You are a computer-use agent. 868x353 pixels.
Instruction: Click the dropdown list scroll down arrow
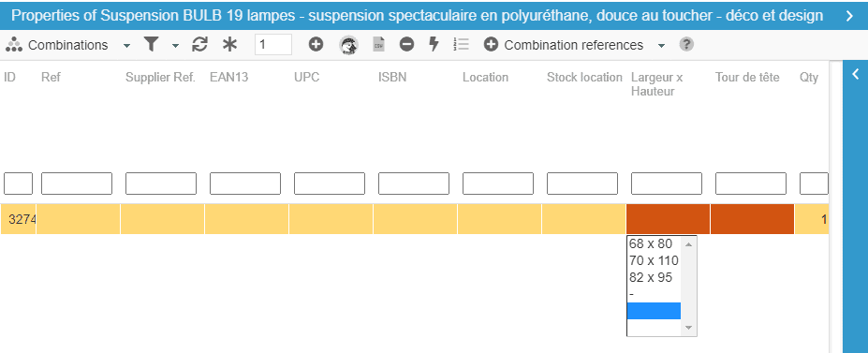[x=688, y=328]
